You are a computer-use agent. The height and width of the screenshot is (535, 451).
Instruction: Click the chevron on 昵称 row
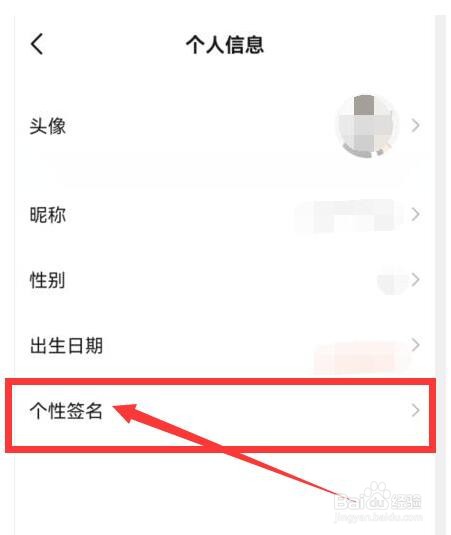coord(415,214)
